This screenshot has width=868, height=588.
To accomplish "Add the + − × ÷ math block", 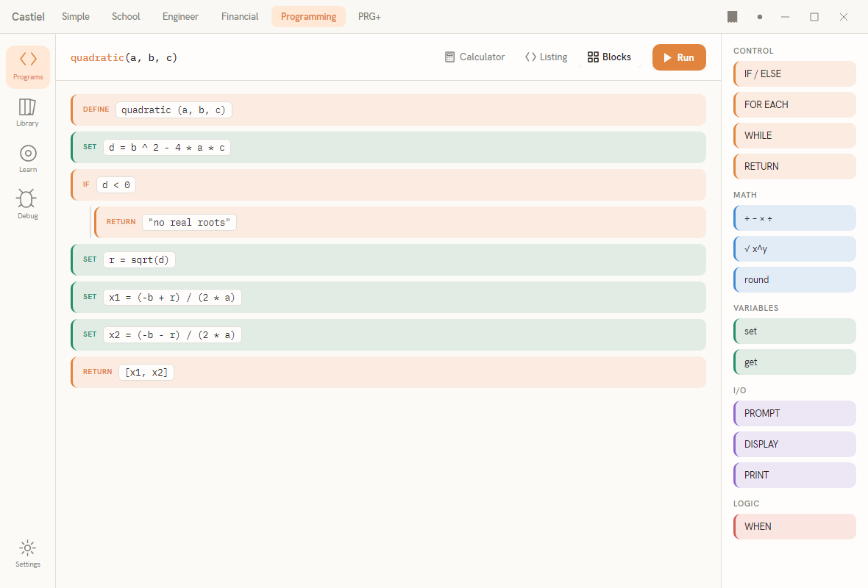I will (795, 218).
